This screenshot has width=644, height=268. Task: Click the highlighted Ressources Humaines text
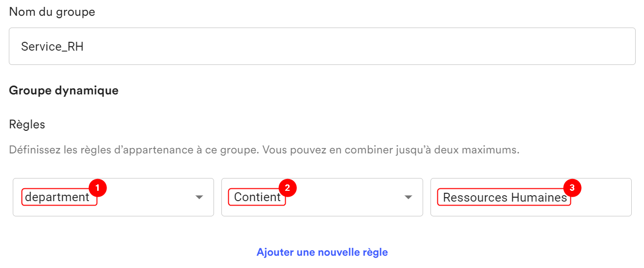click(x=504, y=197)
